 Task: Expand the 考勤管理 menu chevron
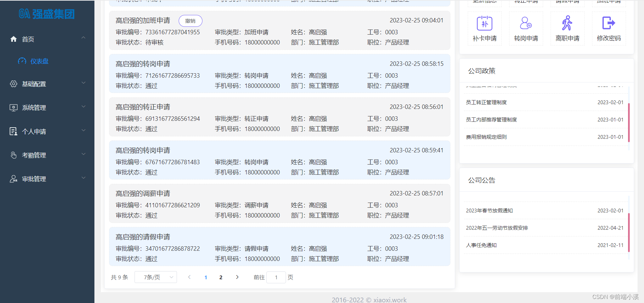pyautogui.click(x=84, y=154)
